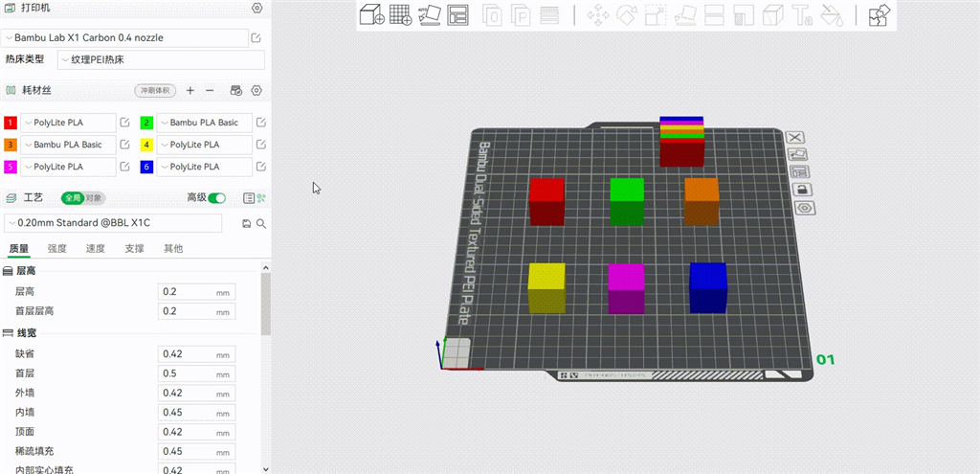Open the printer preset dropdown Bambu Lab X1 Carbon
This screenshot has height=474, width=980.
(124, 38)
